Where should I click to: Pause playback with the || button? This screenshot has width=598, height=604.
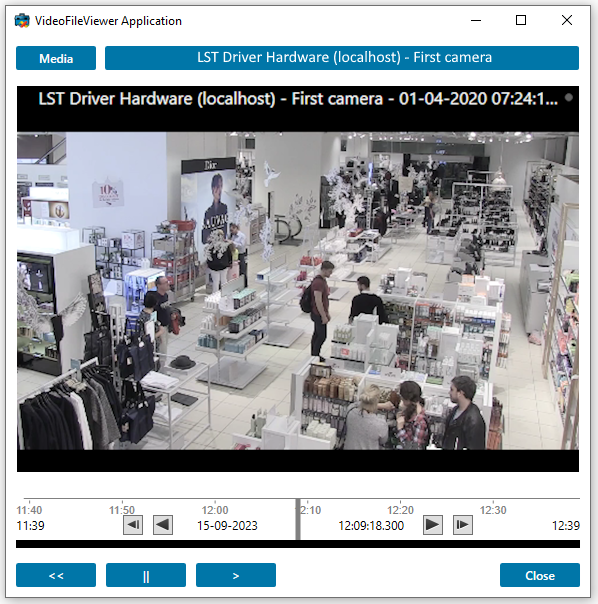(x=146, y=575)
